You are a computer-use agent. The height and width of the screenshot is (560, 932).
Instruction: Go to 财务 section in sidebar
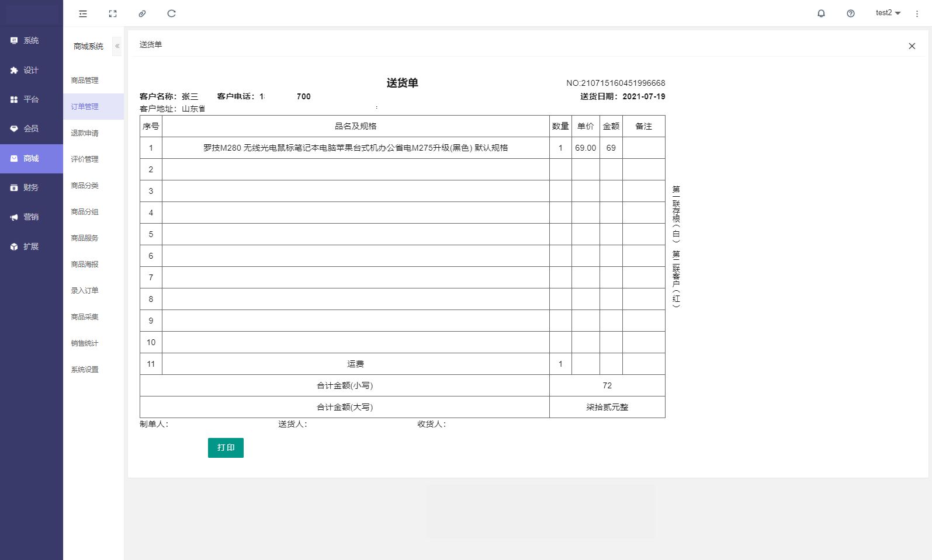[31, 187]
